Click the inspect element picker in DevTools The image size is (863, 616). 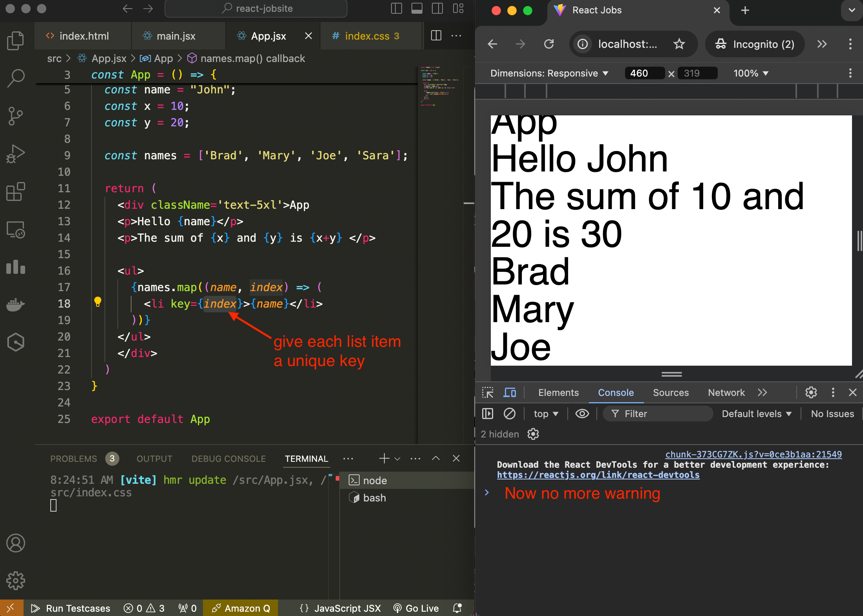[x=488, y=392]
